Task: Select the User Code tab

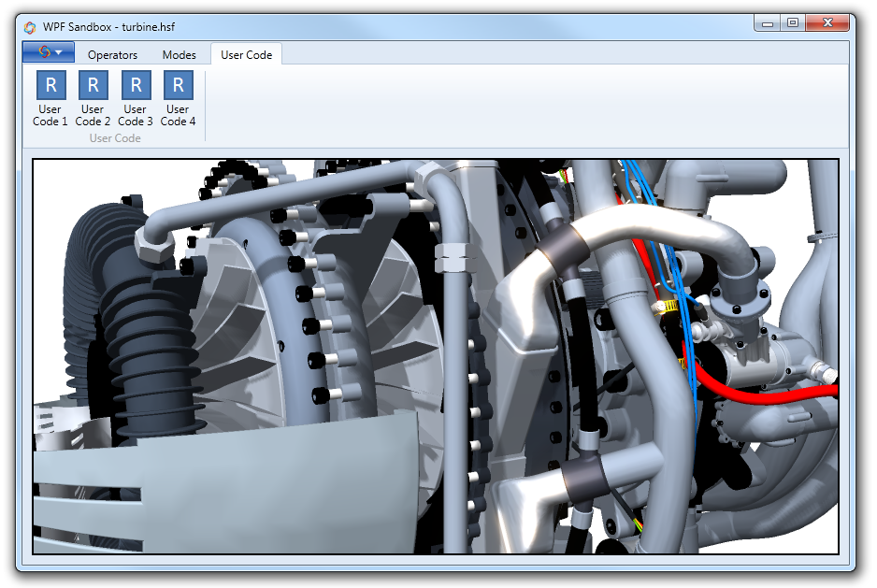Action: pos(246,55)
